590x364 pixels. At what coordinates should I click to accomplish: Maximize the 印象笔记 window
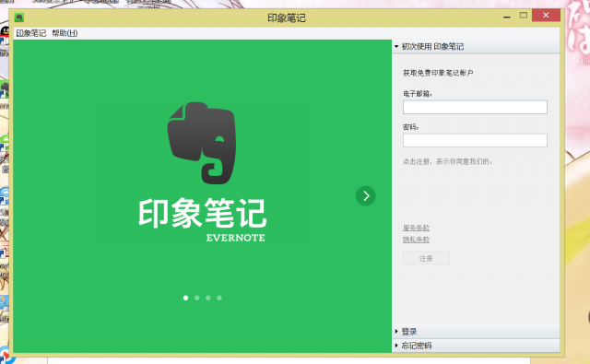coord(524,16)
